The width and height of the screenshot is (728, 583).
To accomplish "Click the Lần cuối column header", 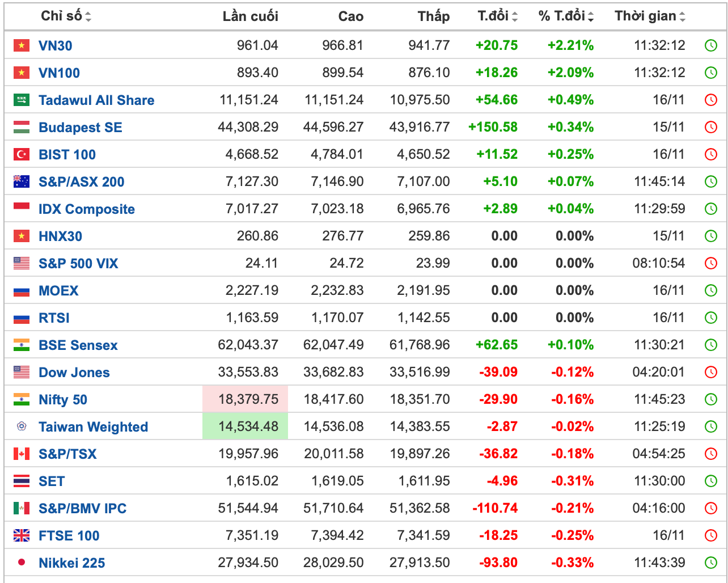I will click(250, 16).
